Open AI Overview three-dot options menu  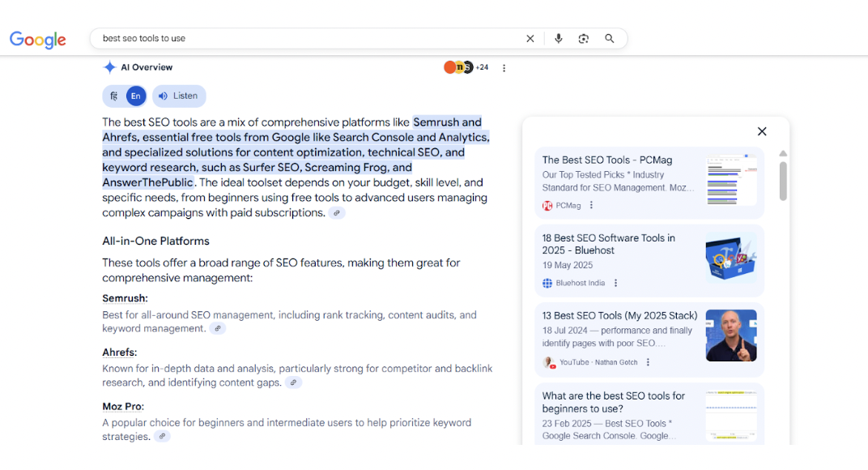coord(504,68)
